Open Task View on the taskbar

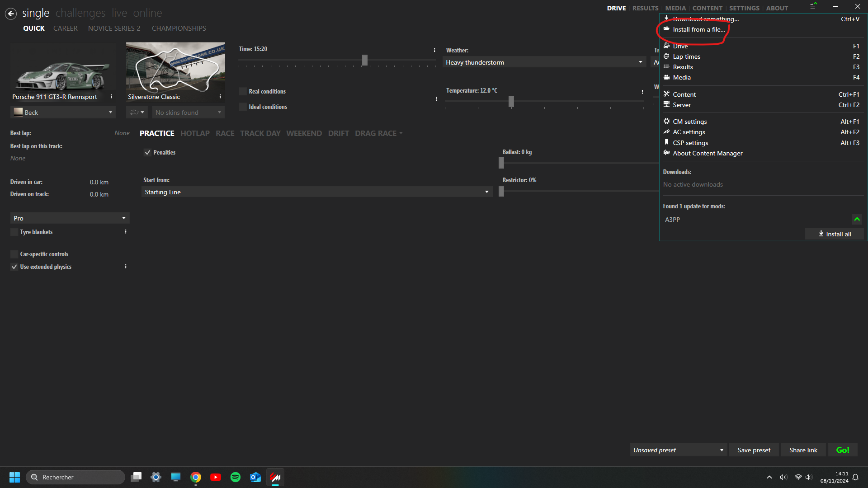136,477
